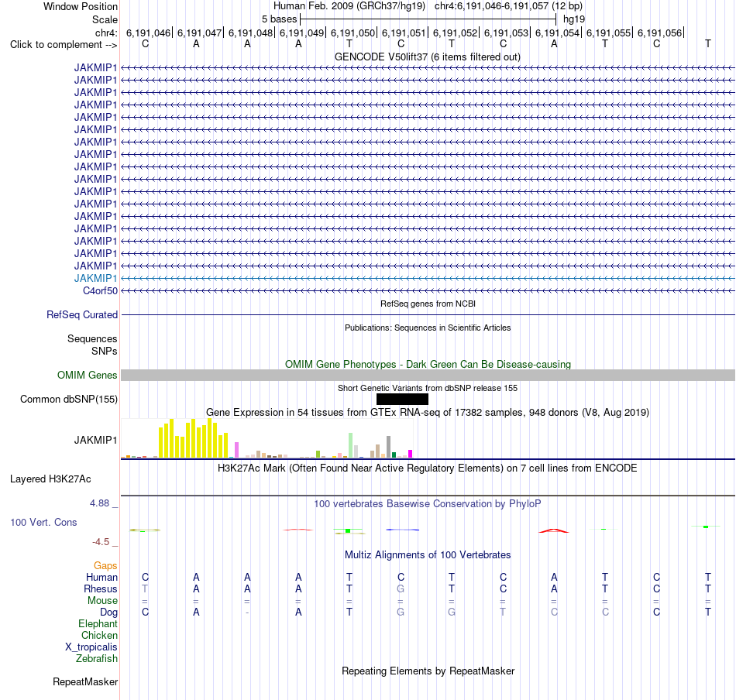Screen dimensions: 736x700
Task: Open the Layered H3K27Ac track label
Action: click(50, 479)
